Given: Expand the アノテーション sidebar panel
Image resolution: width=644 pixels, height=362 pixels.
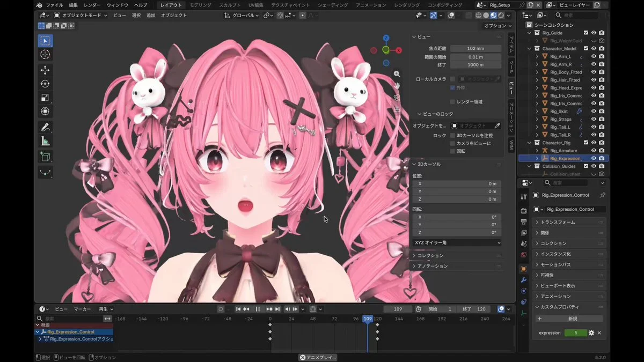Looking at the screenshot, I should pyautogui.click(x=457, y=266).
